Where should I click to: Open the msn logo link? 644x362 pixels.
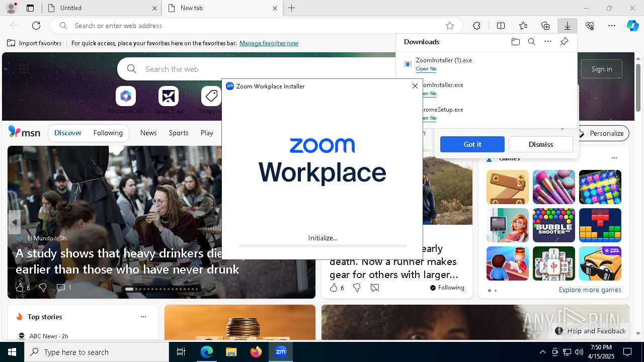click(x=24, y=132)
